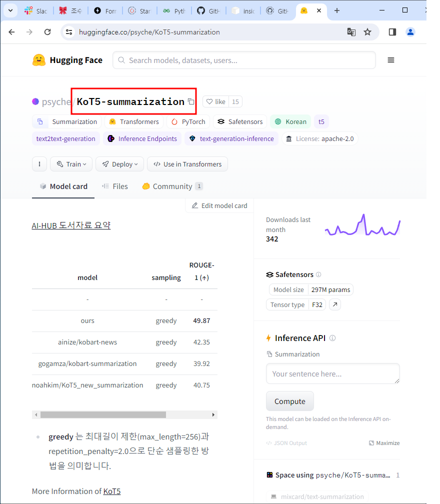Copy the model name to clipboard

191,101
